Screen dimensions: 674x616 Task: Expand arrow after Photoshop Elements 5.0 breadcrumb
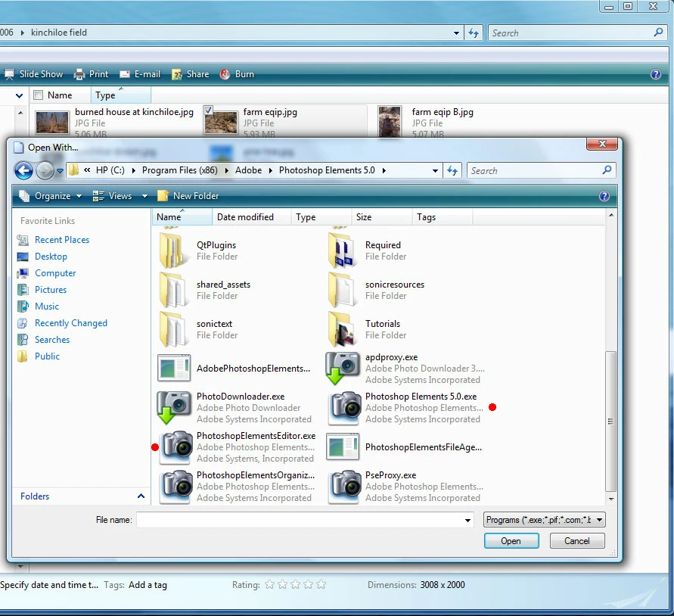pyautogui.click(x=384, y=171)
